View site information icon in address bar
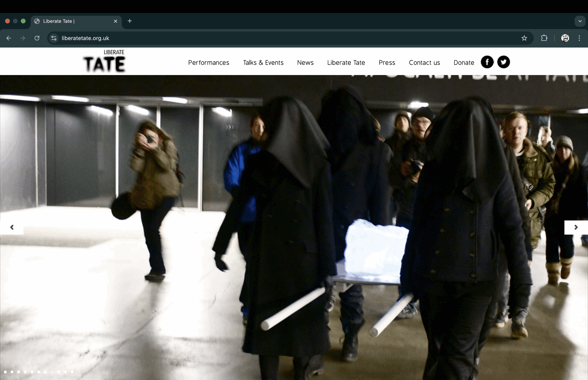 pyautogui.click(x=54, y=38)
